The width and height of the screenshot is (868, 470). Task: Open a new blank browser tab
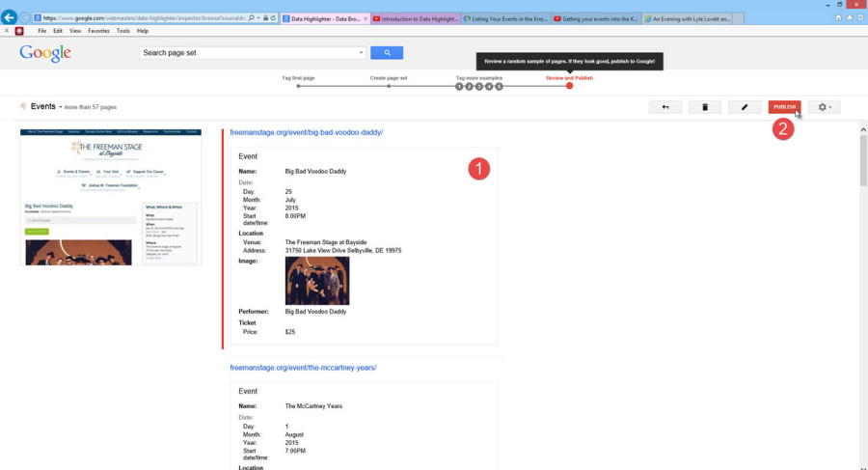(738, 19)
